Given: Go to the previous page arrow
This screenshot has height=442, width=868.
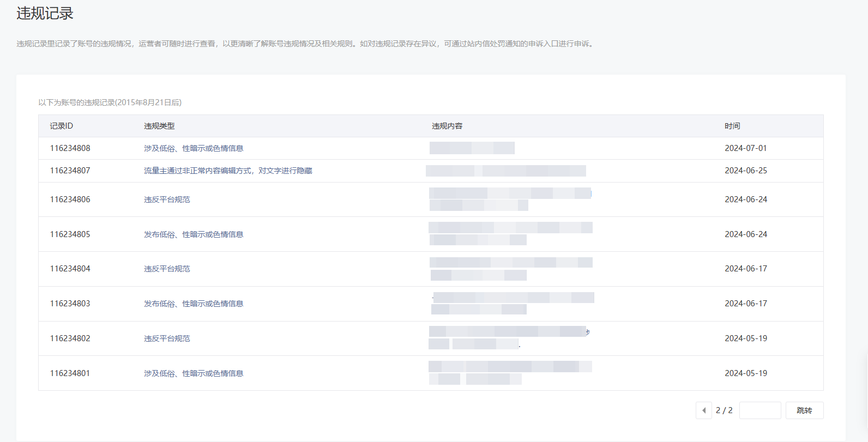Looking at the screenshot, I should tap(703, 410).
